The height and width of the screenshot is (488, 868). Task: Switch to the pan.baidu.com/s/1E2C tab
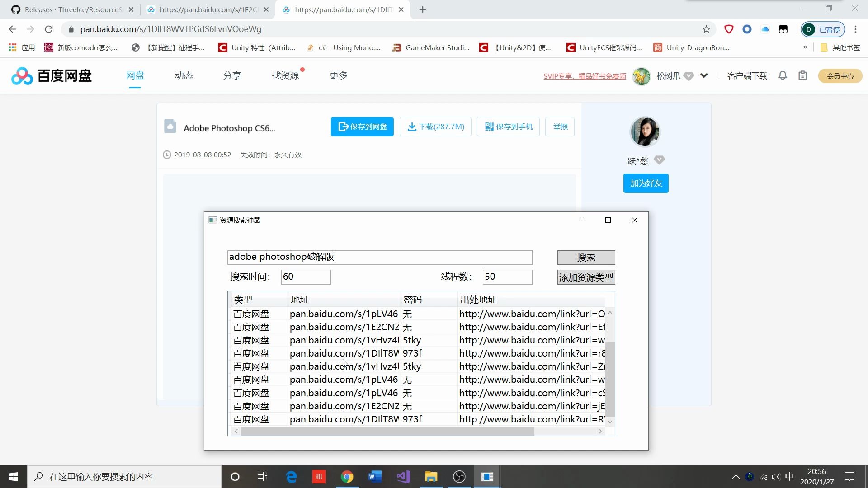[208, 9]
